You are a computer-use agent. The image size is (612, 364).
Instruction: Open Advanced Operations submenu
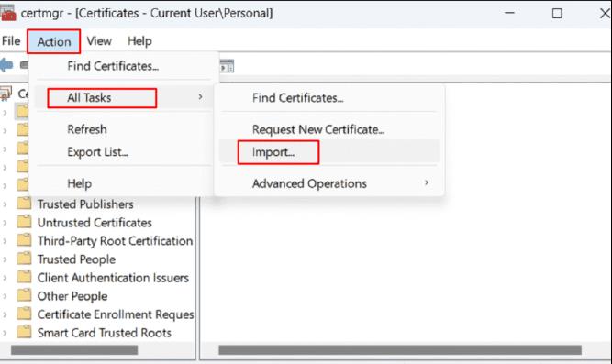(309, 183)
